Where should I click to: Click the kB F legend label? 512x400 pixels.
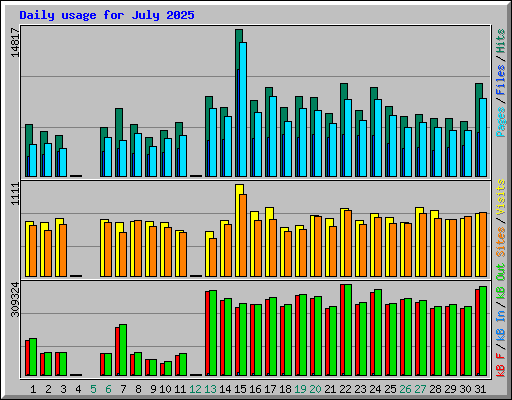pos(501,365)
